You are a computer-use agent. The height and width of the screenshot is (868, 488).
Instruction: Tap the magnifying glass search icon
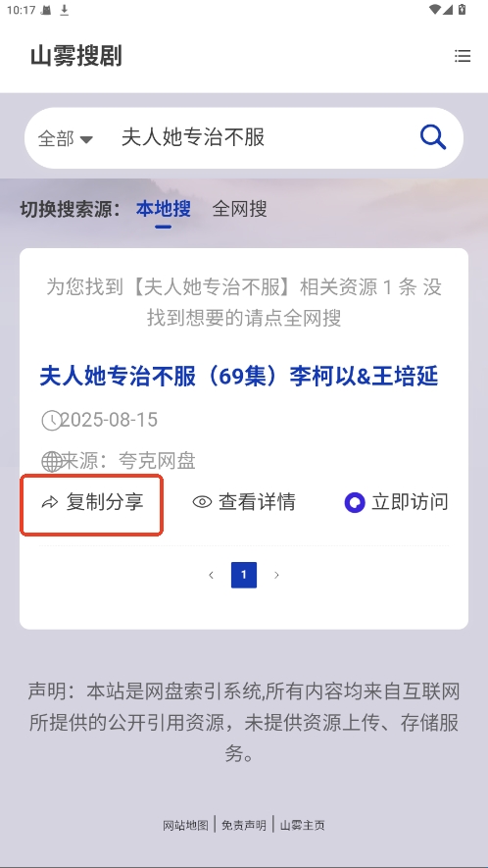[x=433, y=136]
